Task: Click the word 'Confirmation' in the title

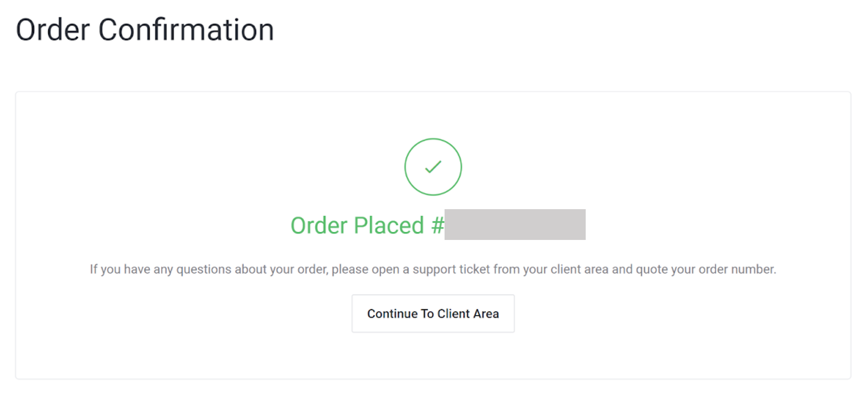Action: click(x=186, y=30)
